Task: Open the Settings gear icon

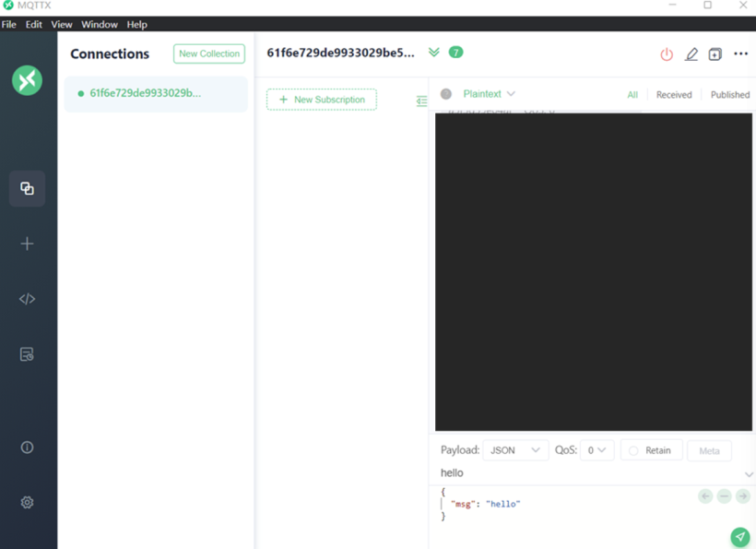Action: [27, 503]
